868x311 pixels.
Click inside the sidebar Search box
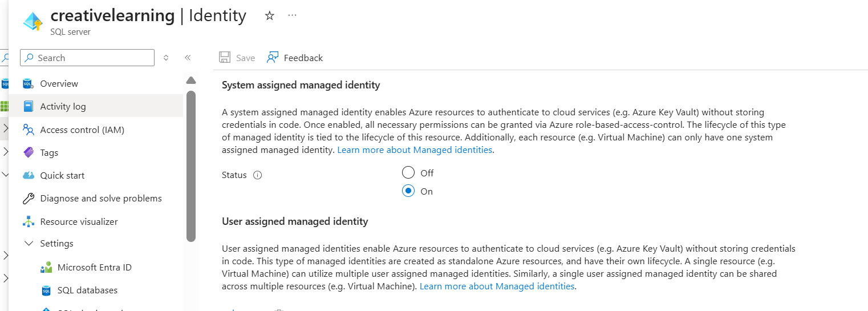(x=87, y=58)
